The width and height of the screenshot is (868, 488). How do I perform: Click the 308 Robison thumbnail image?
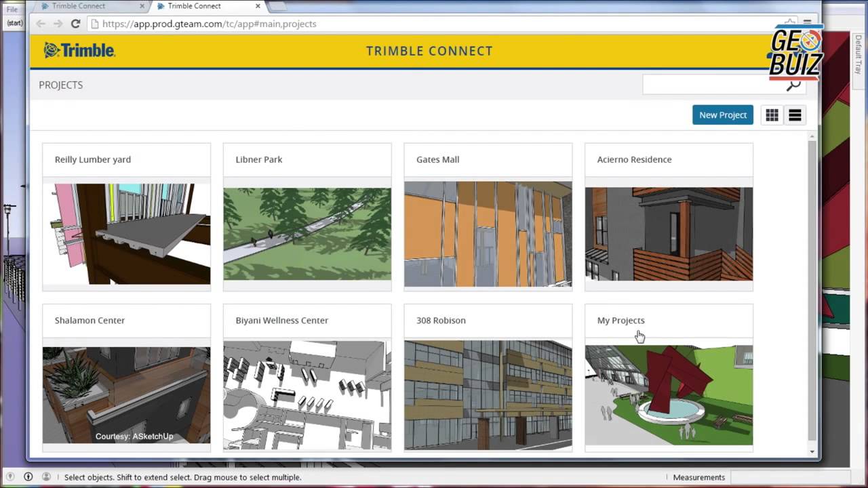point(488,395)
